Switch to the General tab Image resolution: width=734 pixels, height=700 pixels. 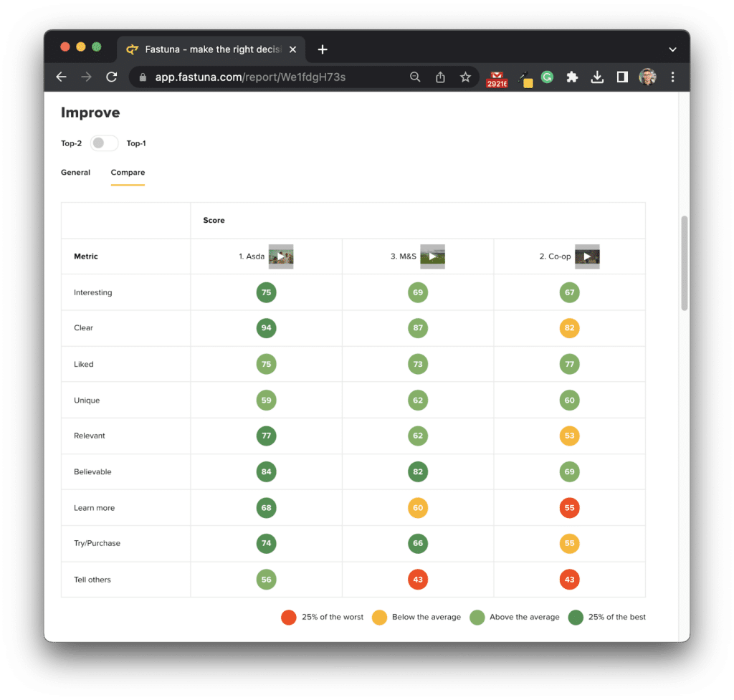(75, 172)
